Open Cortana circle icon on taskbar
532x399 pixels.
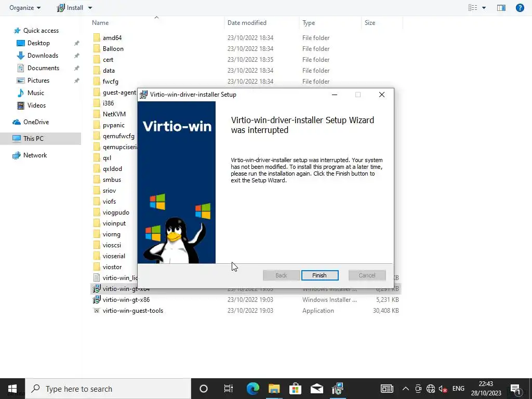(204, 389)
